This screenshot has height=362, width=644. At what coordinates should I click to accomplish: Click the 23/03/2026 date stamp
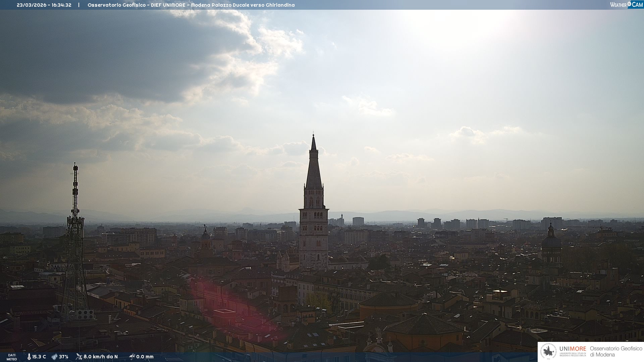[32, 5]
